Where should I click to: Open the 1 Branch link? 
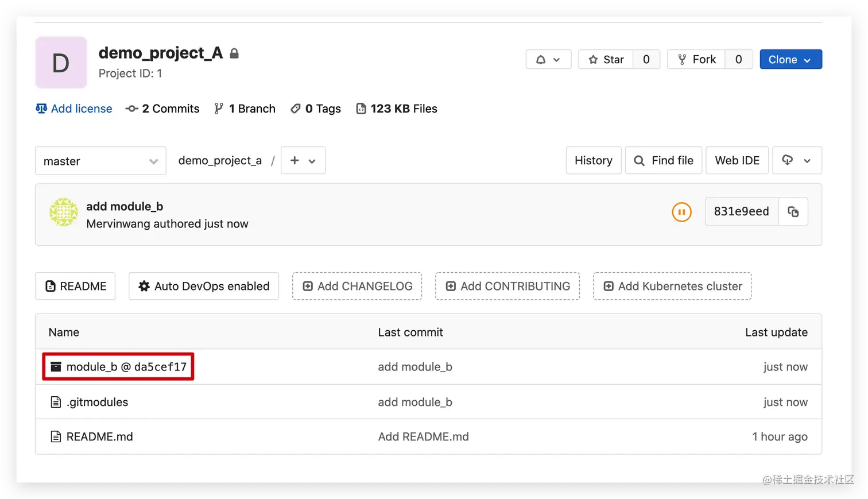pyautogui.click(x=245, y=109)
